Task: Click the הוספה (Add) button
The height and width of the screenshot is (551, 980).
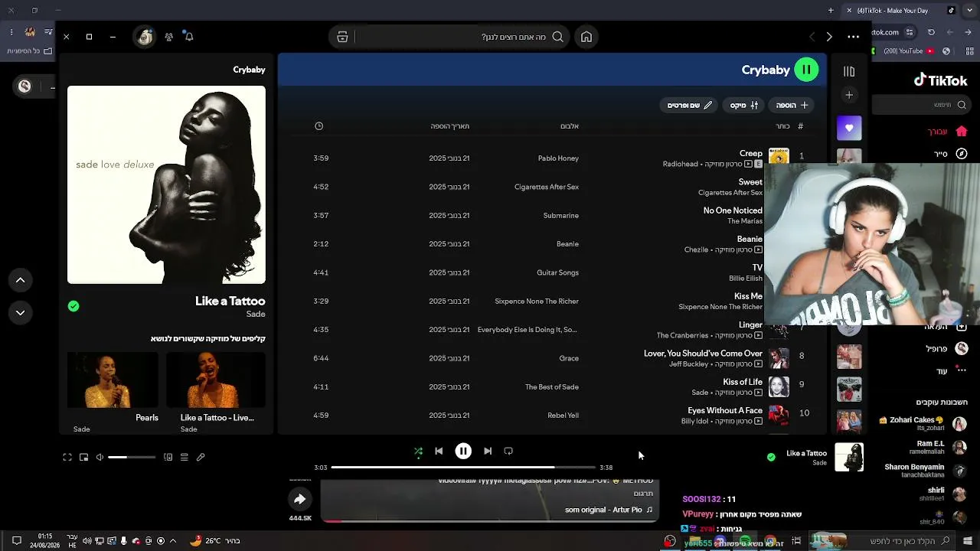Action: [x=792, y=105]
